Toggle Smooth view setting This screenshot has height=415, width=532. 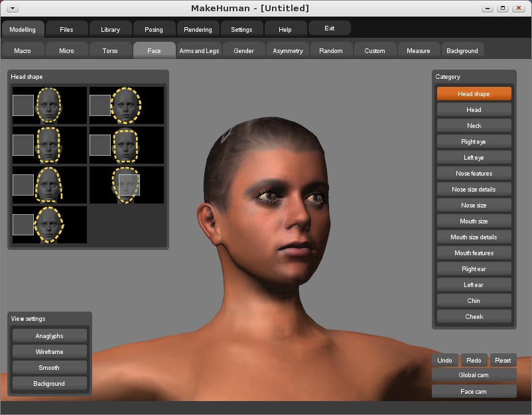click(50, 367)
